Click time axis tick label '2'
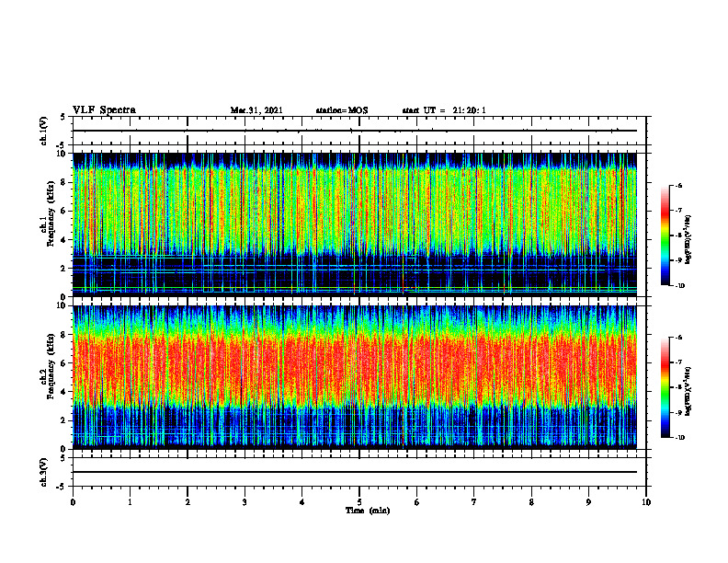728x563 pixels. click(188, 502)
